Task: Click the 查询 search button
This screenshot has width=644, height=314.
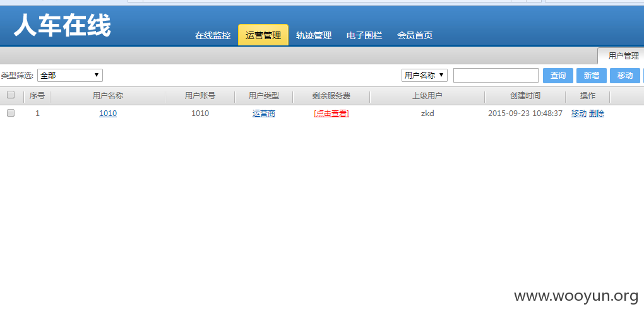Action: click(558, 76)
